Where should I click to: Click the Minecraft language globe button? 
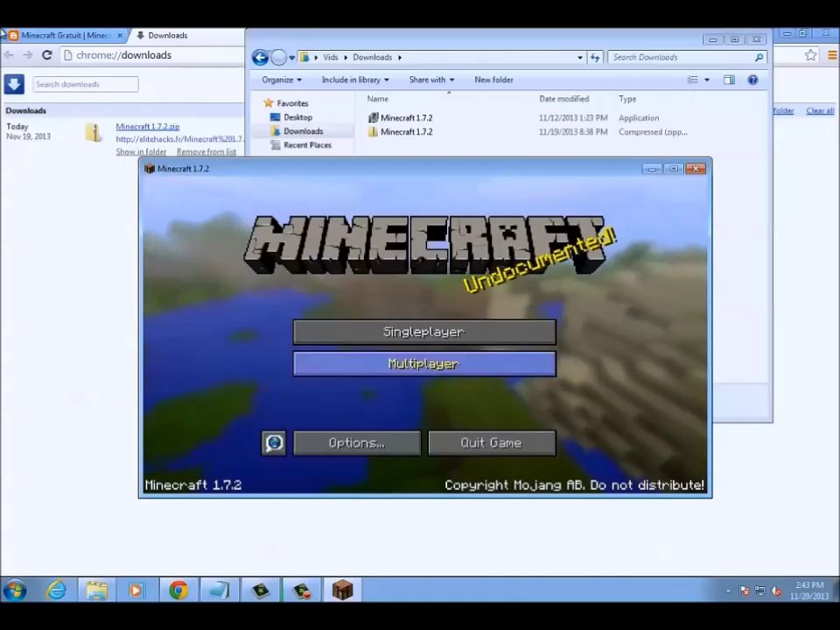[274, 443]
